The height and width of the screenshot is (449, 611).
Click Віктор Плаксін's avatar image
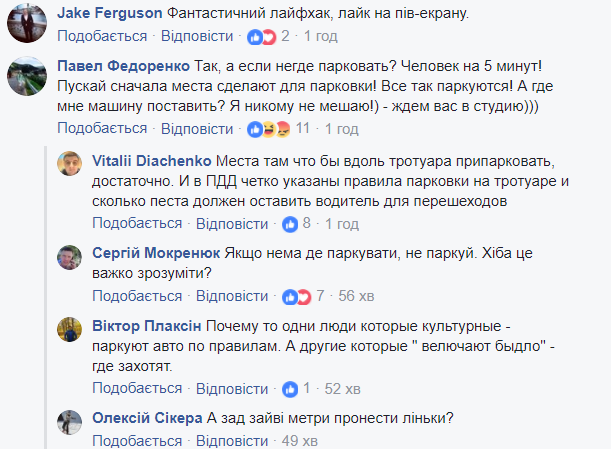(68, 330)
